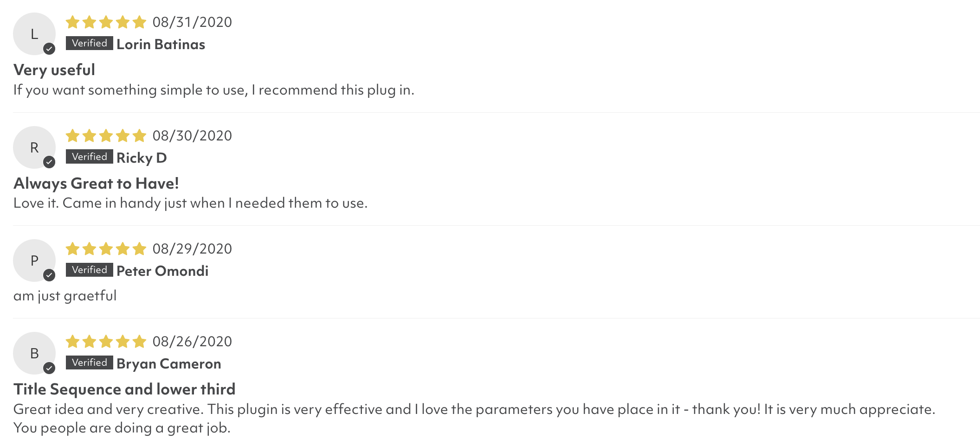The image size is (980, 445).
Task: Click the Verified badge beside Lorin Batinas
Action: 89,43
